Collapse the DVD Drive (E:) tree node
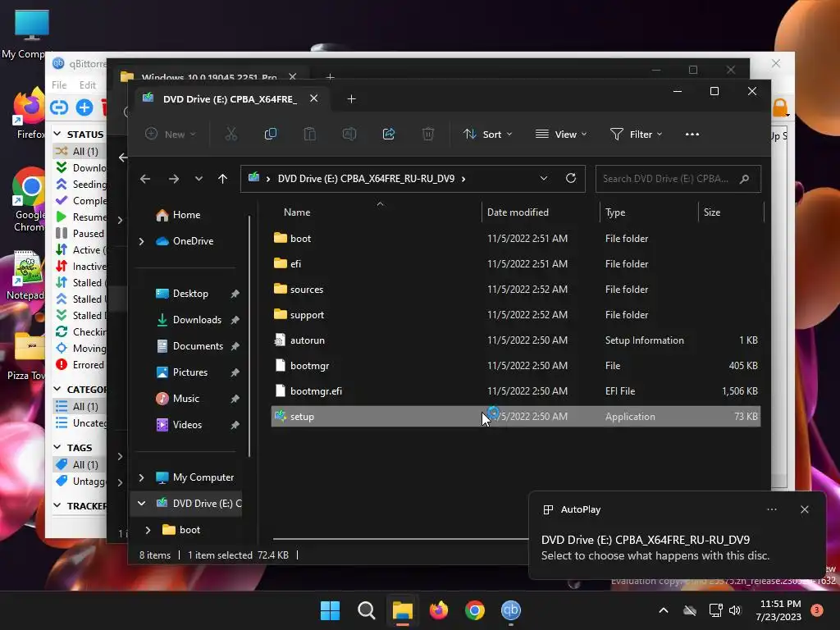840x630 pixels. pos(141,504)
